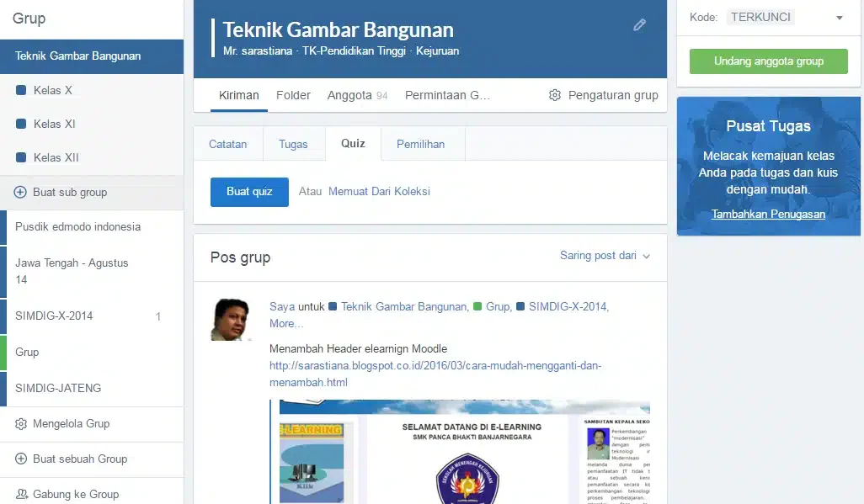
Task: Click the people icon for Gabung ke Group
Action: 22,494
